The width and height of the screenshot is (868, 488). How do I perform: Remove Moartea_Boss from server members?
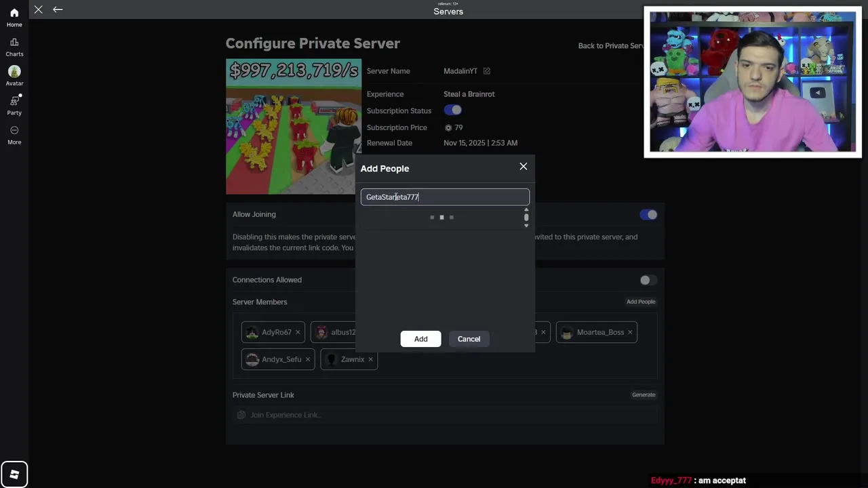[630, 332]
